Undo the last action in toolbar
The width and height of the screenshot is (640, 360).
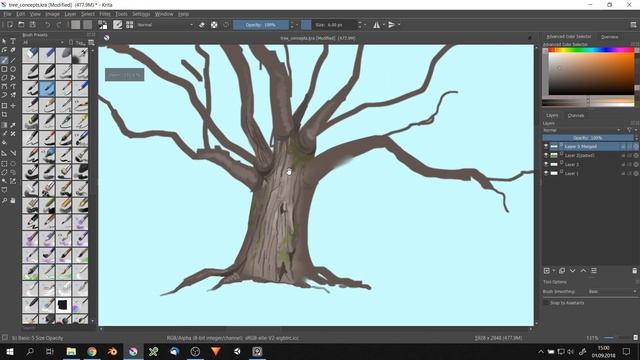[x=47, y=25]
